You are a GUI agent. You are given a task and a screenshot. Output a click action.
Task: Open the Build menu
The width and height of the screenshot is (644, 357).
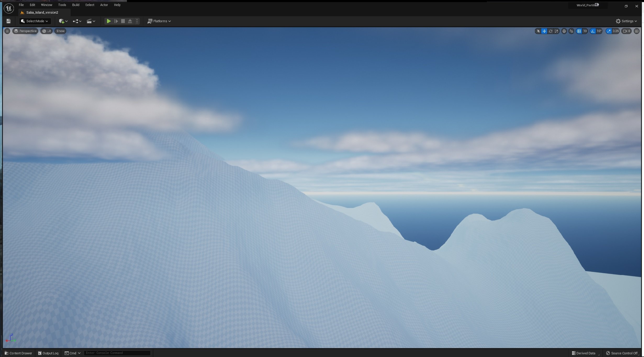[76, 5]
